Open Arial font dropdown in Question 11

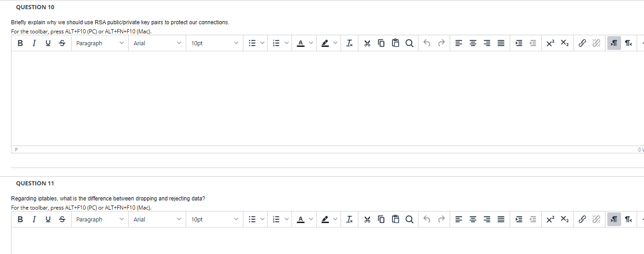click(157, 219)
